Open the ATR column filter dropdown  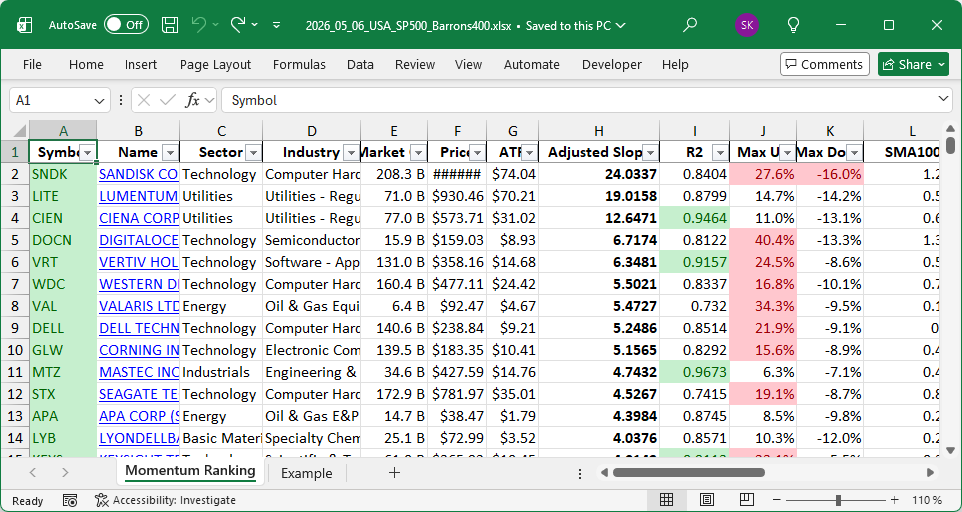click(x=529, y=153)
